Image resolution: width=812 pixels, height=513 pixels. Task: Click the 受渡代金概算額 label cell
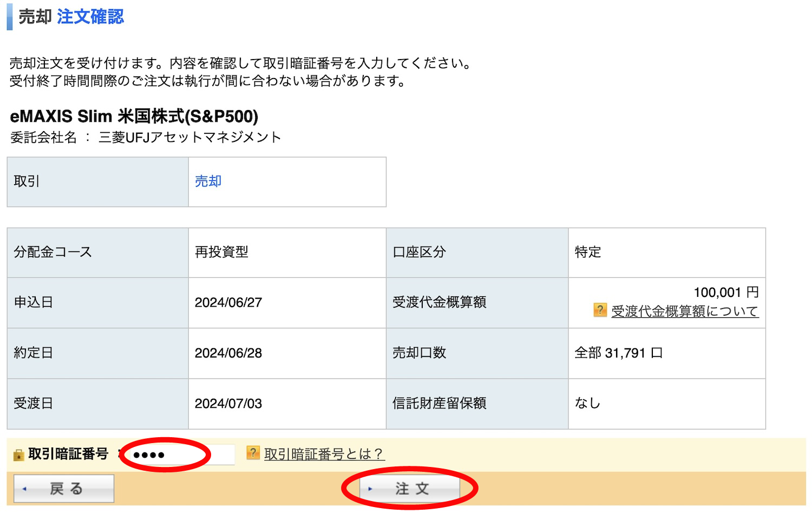tap(477, 303)
